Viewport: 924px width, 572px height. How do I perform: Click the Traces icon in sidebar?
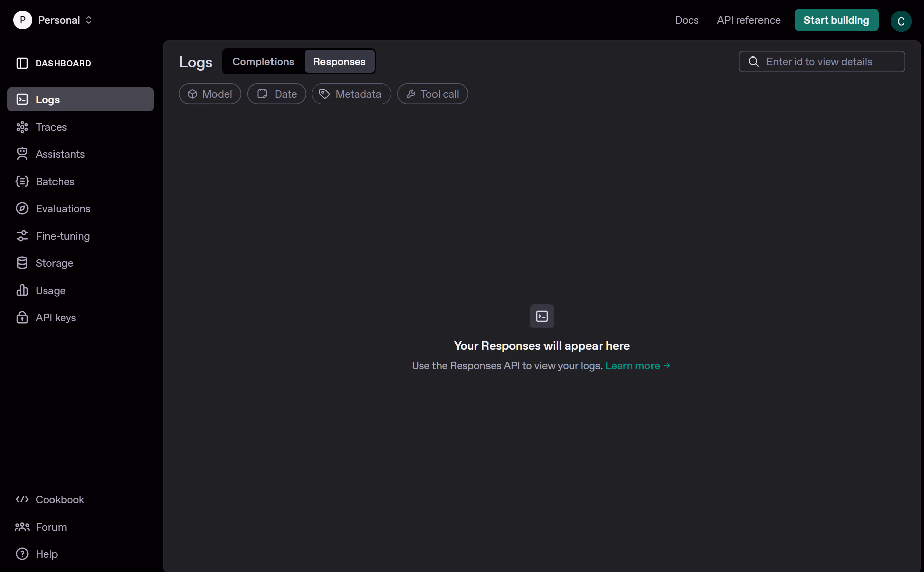pyautogui.click(x=22, y=127)
